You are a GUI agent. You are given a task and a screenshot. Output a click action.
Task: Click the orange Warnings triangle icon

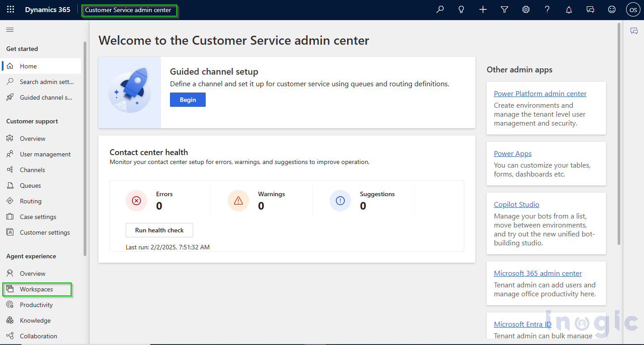tap(238, 201)
